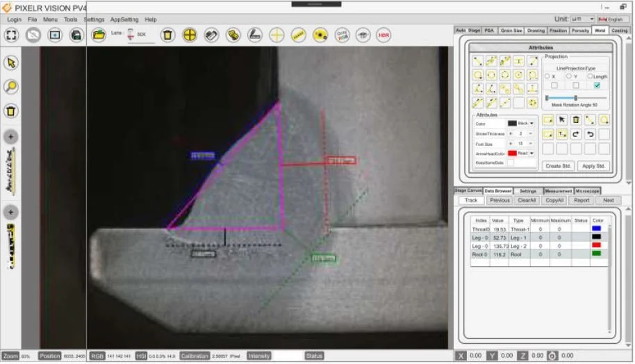Open the ArrowHeadColor Red dropdown

click(x=521, y=154)
